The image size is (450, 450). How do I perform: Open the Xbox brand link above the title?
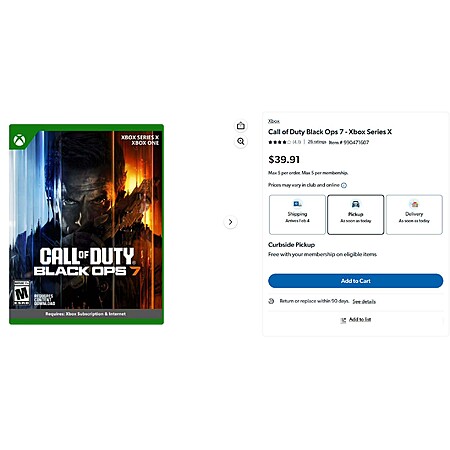point(274,121)
